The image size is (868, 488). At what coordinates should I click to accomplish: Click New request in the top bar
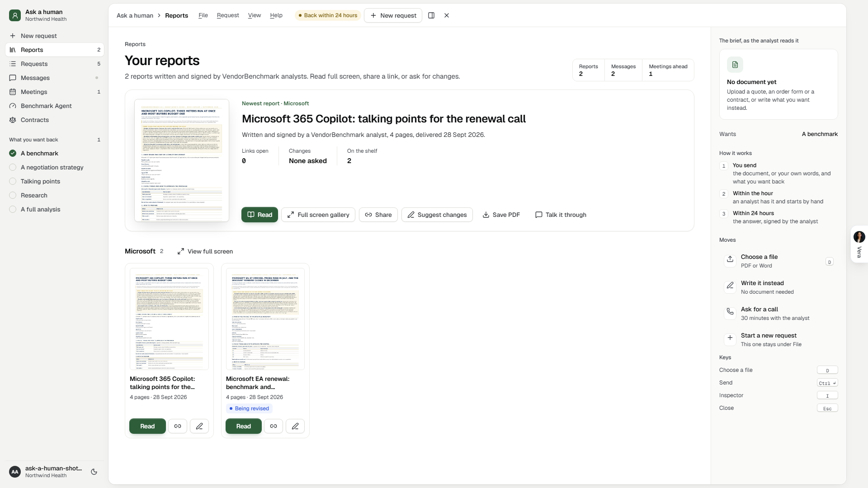[393, 15]
